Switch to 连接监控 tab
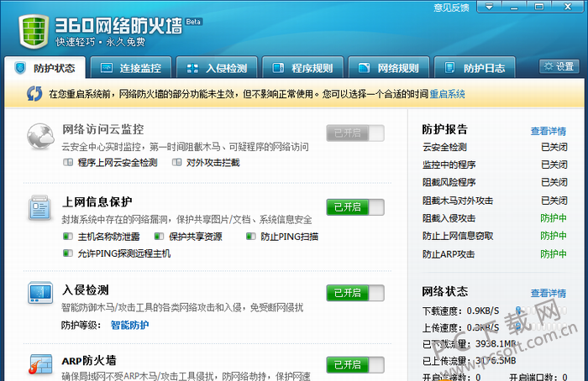The height and width of the screenshot is (381, 588). pos(131,68)
